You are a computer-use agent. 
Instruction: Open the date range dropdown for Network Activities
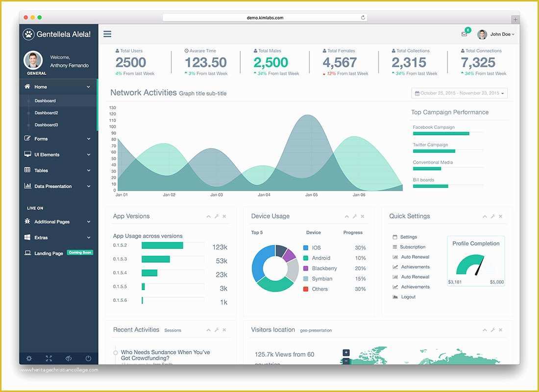coord(459,93)
